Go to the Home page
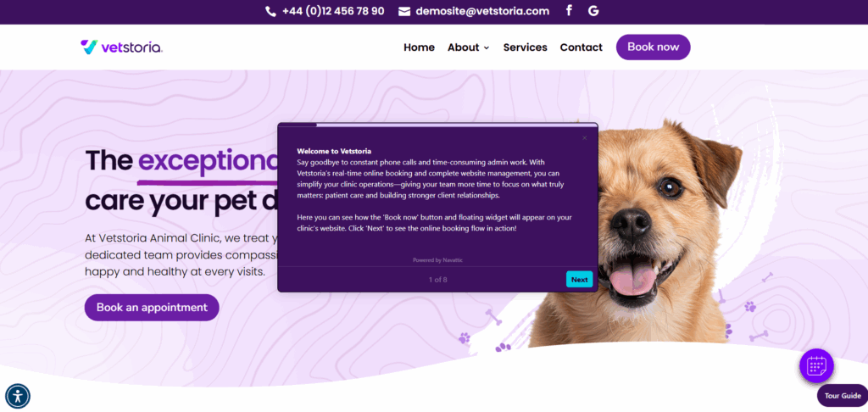Image resolution: width=868 pixels, height=412 pixels. tap(419, 47)
